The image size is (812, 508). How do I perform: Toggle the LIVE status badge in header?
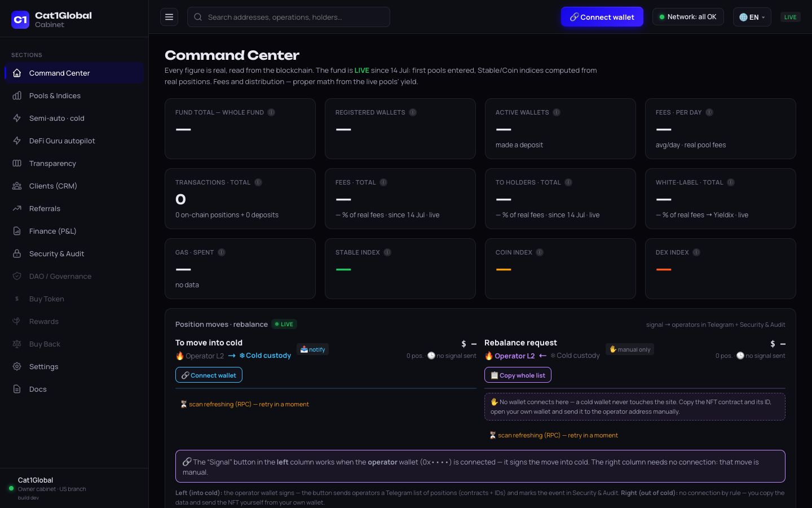[x=790, y=17]
